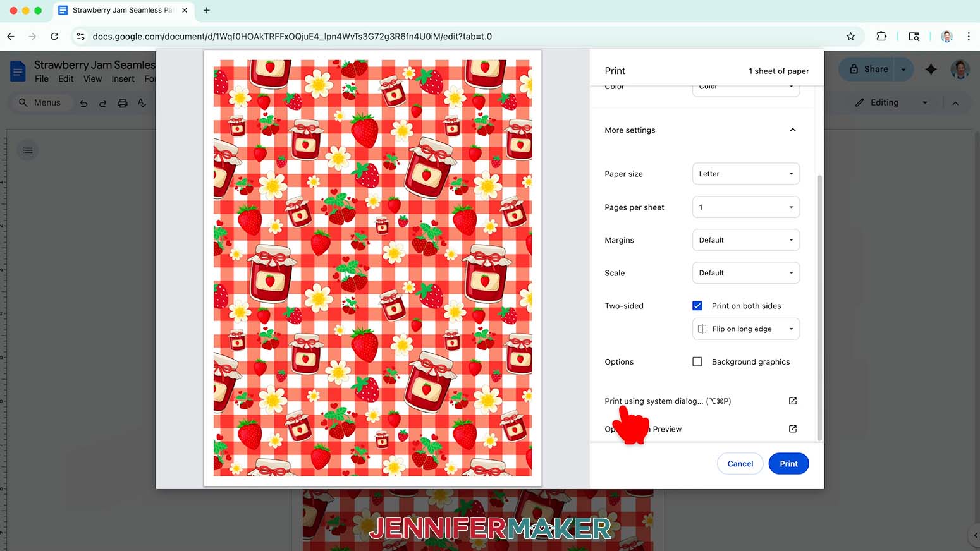Open the Pages per sheet dropdown

[746, 207]
